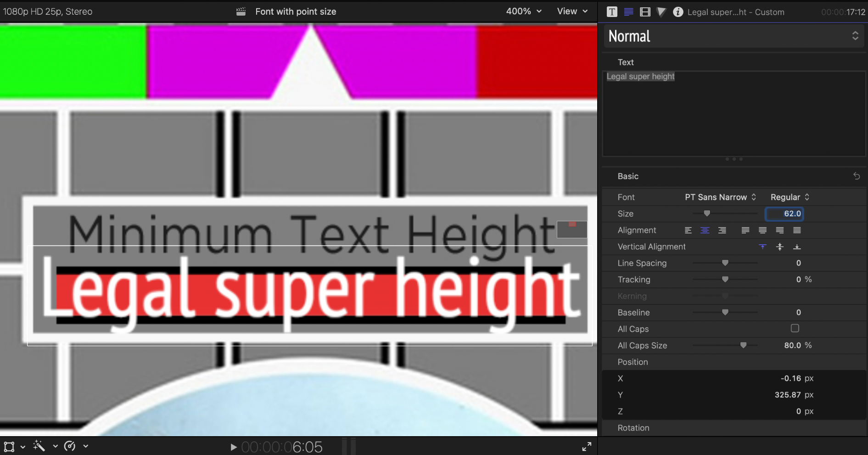Open the Text inspector tab
Screen dimensions: 868x455
coord(612,12)
